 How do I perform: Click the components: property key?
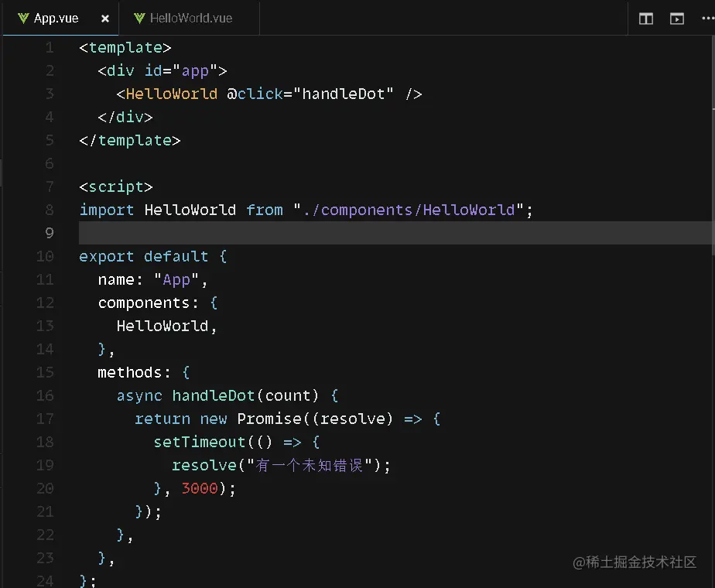point(149,303)
